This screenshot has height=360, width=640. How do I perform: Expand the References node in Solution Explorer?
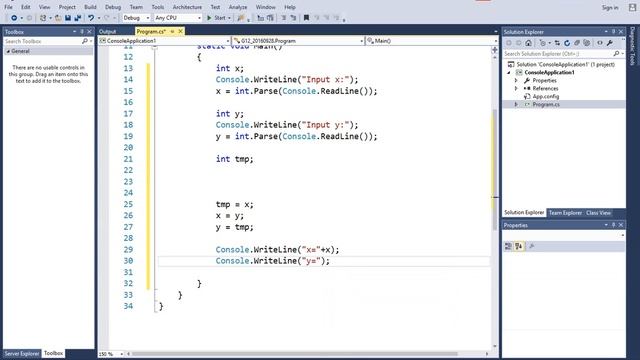516,89
